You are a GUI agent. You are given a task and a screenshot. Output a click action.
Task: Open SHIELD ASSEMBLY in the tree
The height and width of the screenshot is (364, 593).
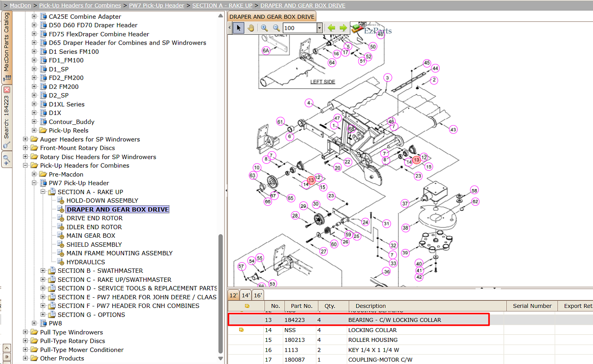[x=94, y=245]
